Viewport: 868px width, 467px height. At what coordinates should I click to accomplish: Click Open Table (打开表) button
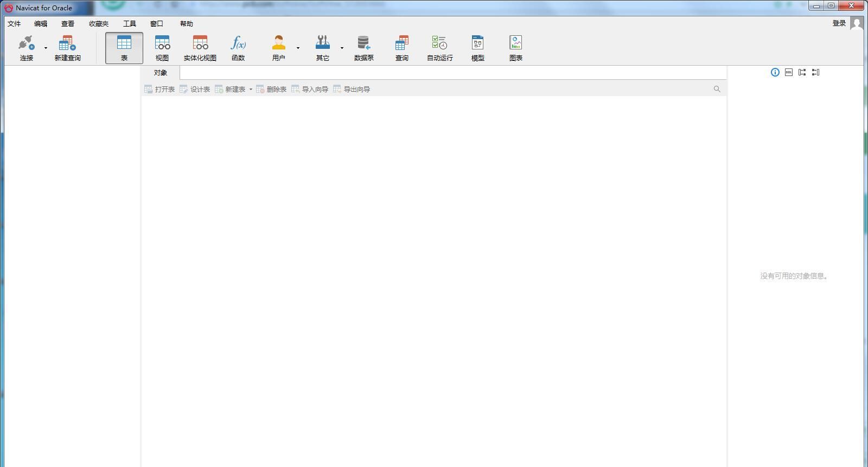159,89
